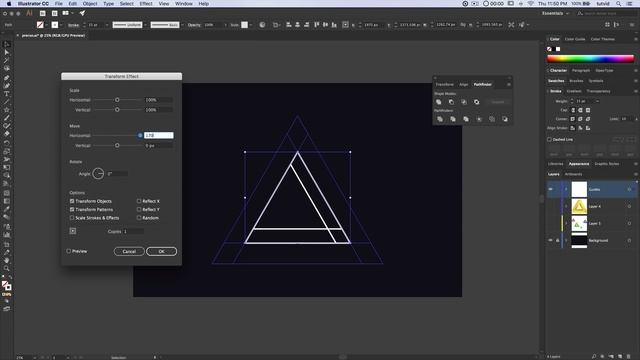Image resolution: width=640 pixels, height=360 pixels.
Task: Enable Dashed Line in Stroke panel
Action: pyautogui.click(x=549, y=139)
